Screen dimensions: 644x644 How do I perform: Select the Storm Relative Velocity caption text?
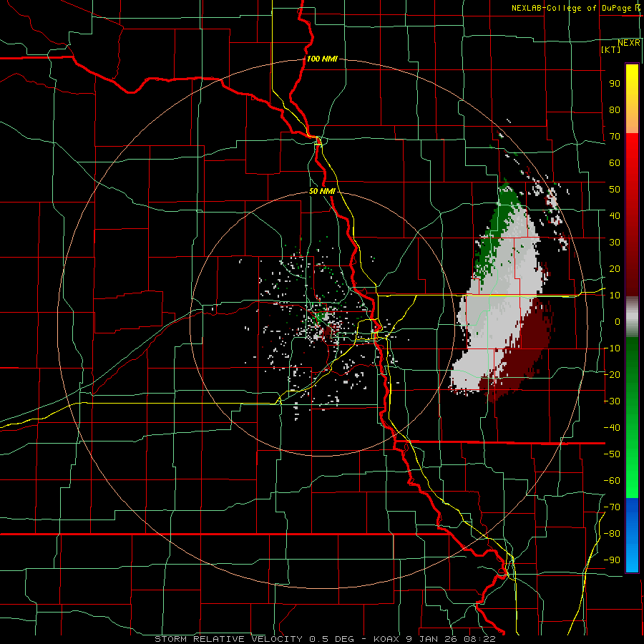tap(325, 639)
